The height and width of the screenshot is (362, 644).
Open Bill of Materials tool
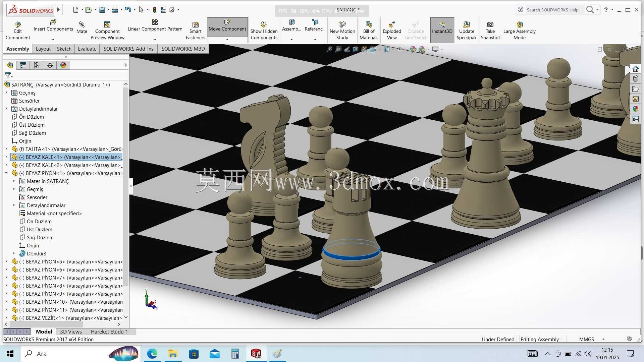tap(369, 31)
